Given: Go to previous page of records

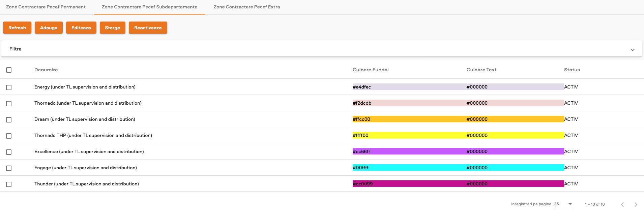Looking at the screenshot, I should point(622,205).
